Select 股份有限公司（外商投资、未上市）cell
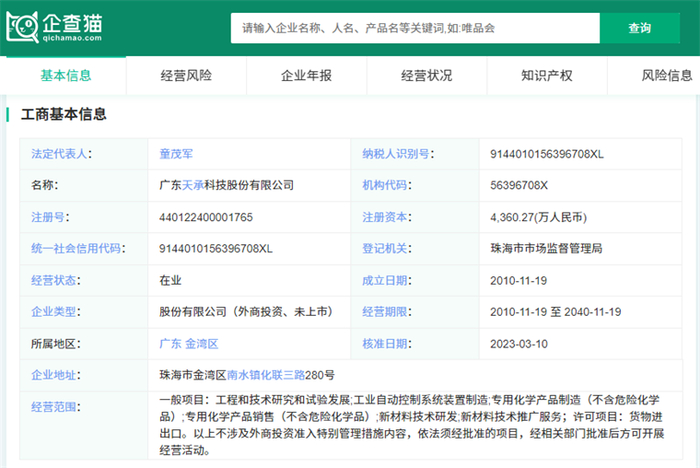The height and width of the screenshot is (468, 700). 247,312
